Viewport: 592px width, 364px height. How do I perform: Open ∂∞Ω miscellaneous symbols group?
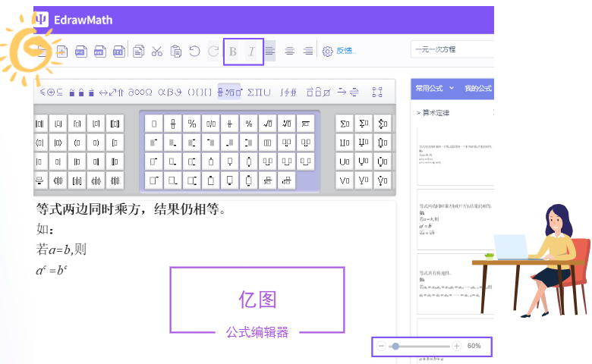click(140, 92)
